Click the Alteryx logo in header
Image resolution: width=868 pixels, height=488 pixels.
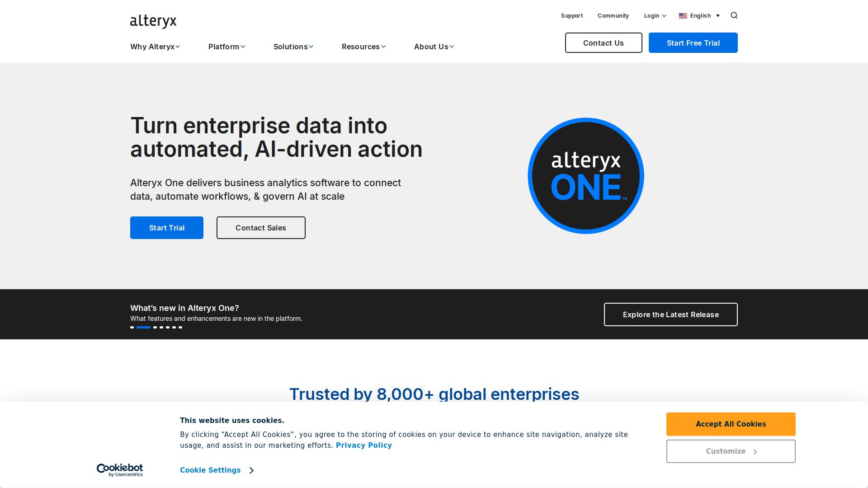point(153,21)
